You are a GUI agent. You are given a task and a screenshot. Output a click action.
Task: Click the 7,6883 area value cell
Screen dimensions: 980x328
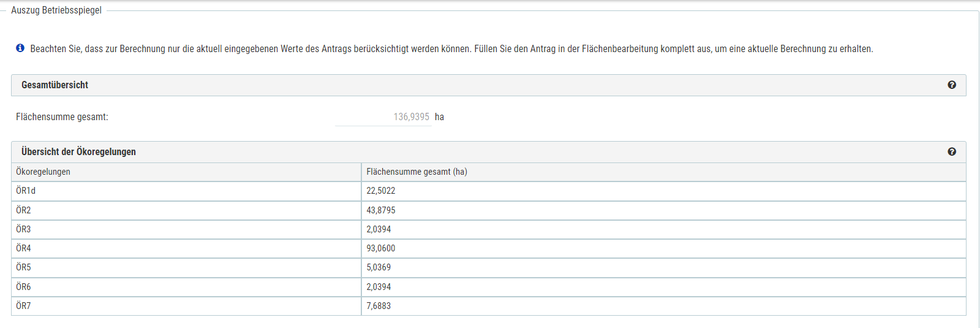click(379, 306)
